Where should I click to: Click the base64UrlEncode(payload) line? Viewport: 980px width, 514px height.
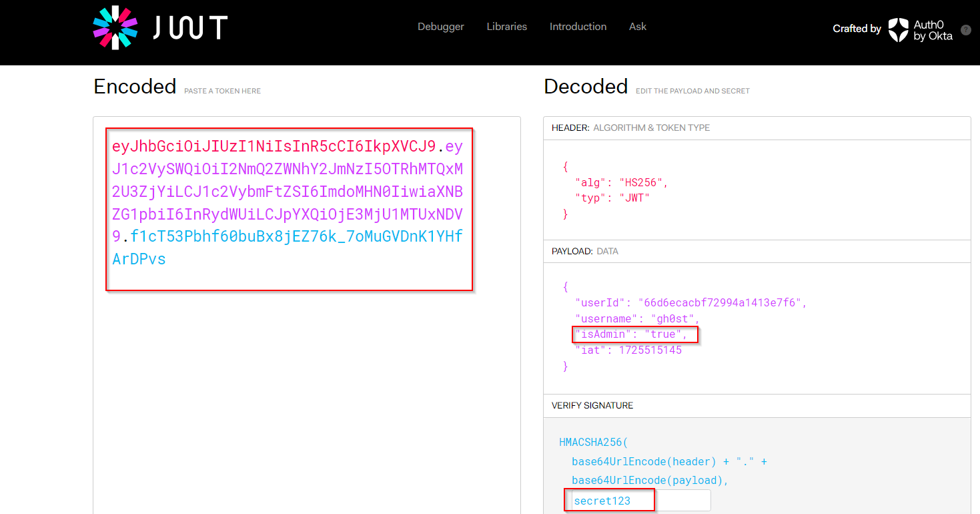coord(650,481)
